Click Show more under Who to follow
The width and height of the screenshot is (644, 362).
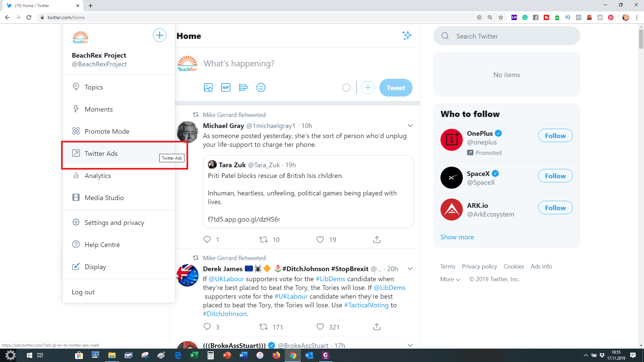pyautogui.click(x=457, y=237)
